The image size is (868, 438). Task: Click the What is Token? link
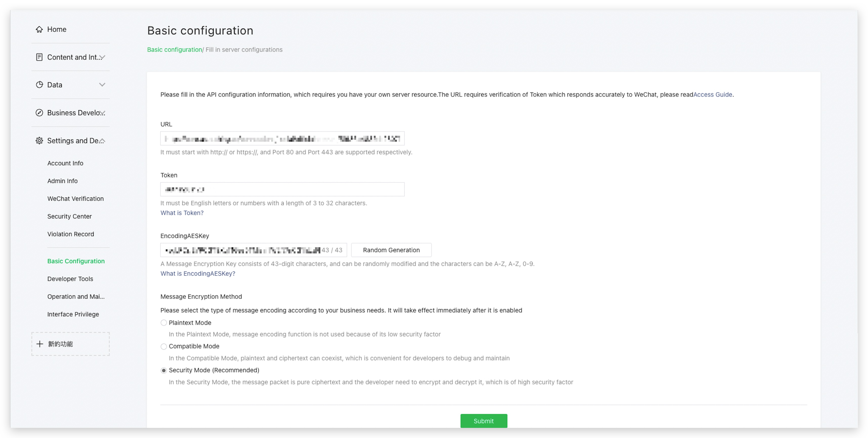click(x=182, y=213)
